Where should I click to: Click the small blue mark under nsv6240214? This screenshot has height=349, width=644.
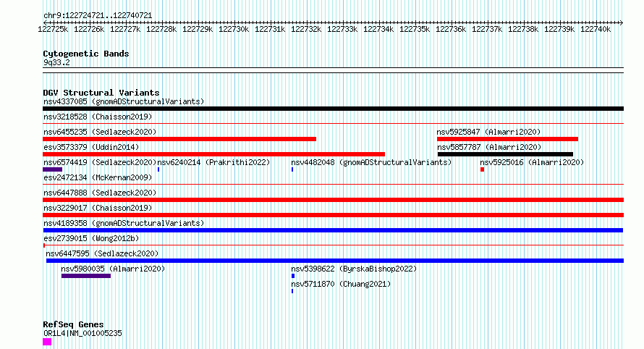(158, 169)
